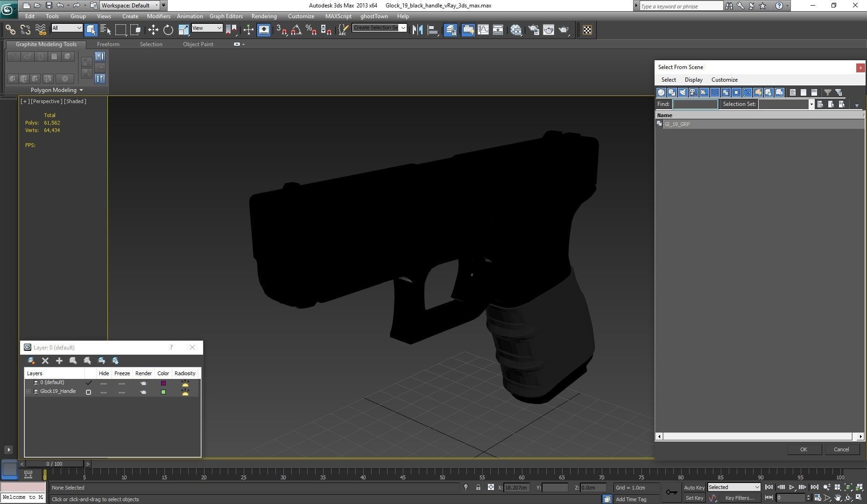Viewport: 867px width, 504px height.
Task: Open the Workspace: Default dropdown
Action: point(130,6)
